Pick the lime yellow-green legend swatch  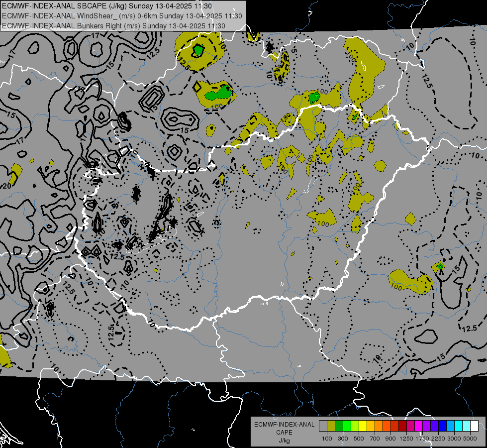tap(355, 426)
